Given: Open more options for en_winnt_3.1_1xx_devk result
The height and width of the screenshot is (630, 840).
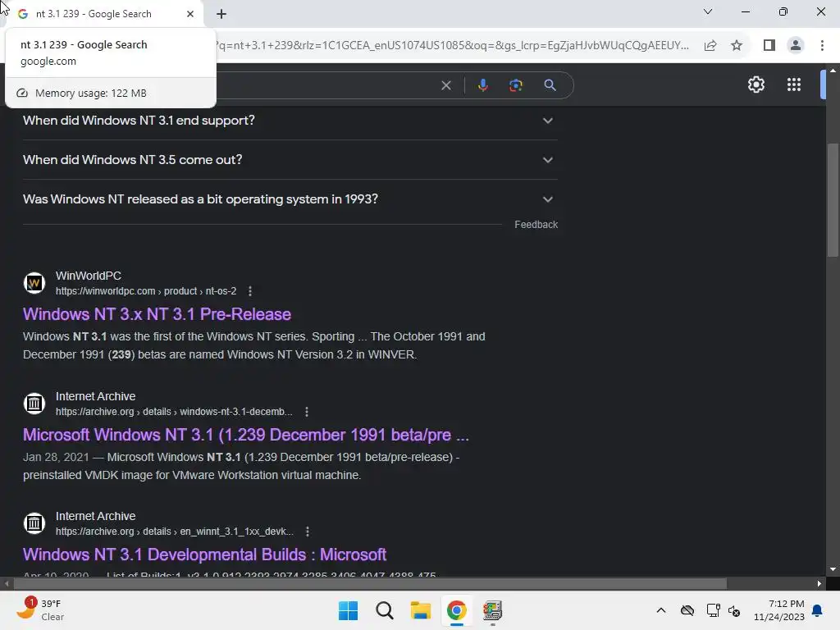Looking at the screenshot, I should tap(307, 532).
